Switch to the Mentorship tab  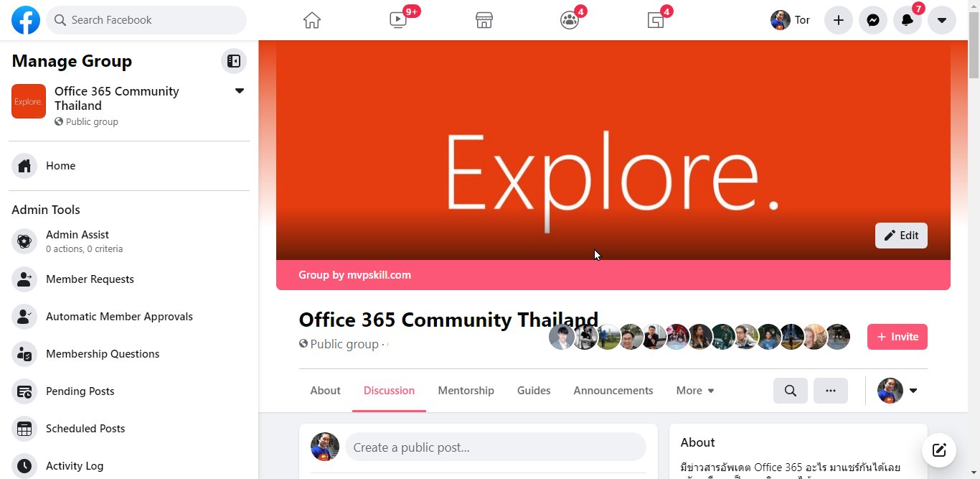466,391
